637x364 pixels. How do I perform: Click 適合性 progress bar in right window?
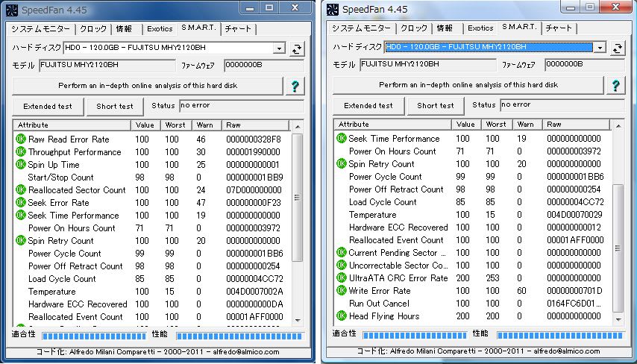tap(415, 335)
